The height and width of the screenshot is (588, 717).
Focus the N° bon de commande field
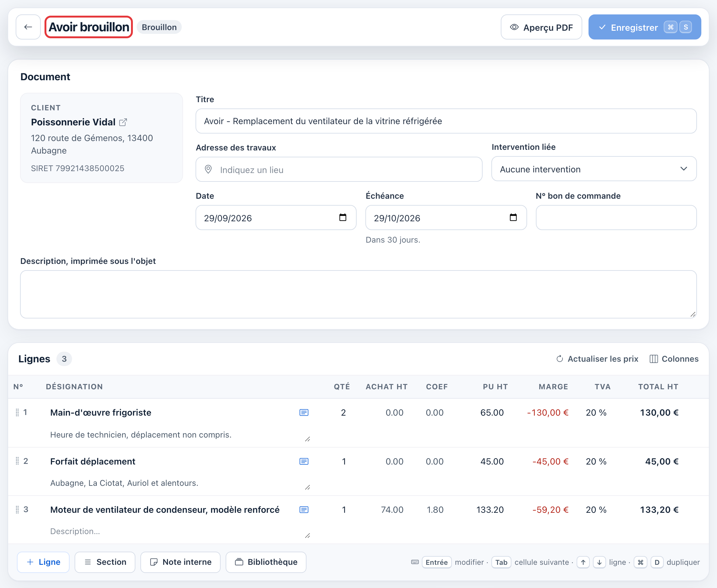coord(616,218)
